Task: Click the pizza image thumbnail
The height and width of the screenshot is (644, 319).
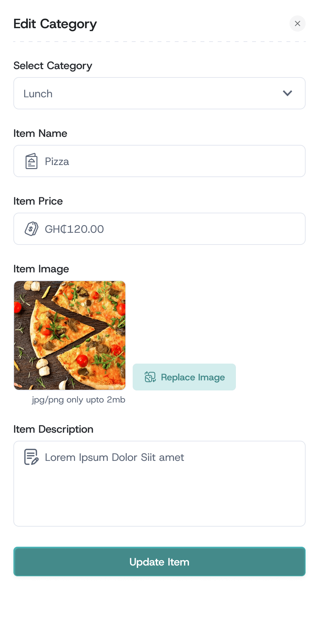Action: [x=70, y=335]
